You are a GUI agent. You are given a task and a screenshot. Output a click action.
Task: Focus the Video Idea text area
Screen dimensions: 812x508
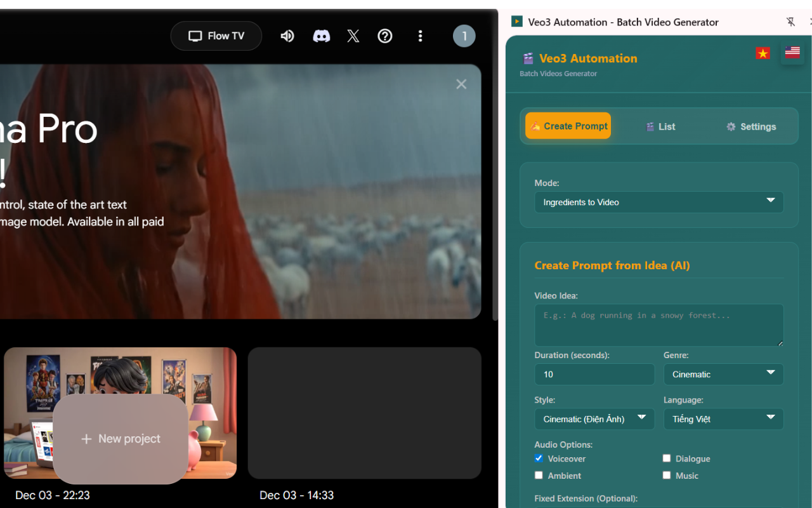[659, 325]
